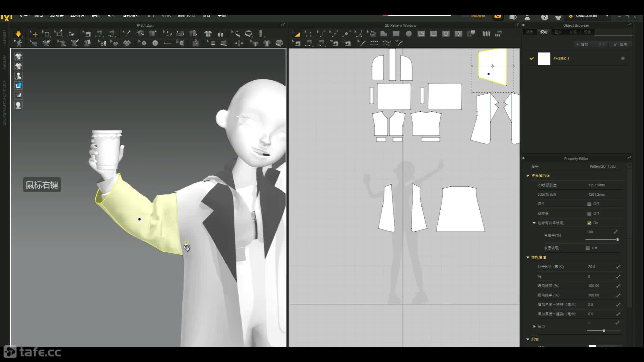The height and width of the screenshot is (362, 644).
Task: Choose the Rectangle pattern tool
Action: [396, 34]
